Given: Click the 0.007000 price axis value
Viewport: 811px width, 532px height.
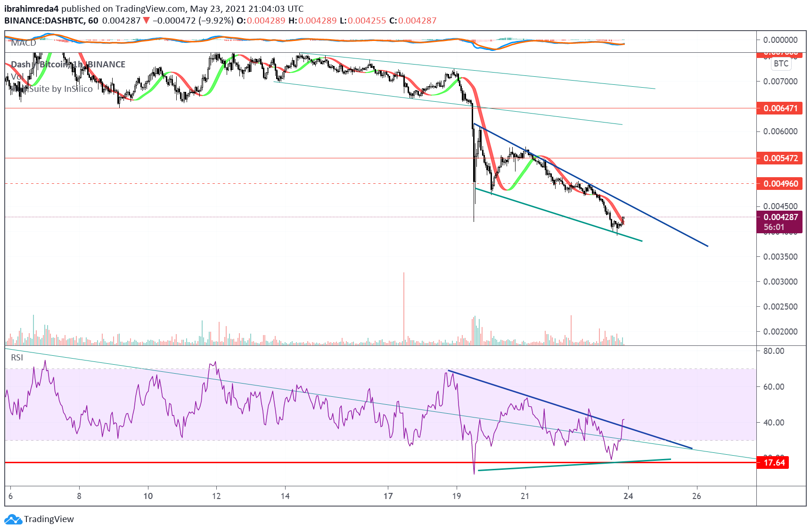Looking at the screenshot, I should [x=780, y=82].
